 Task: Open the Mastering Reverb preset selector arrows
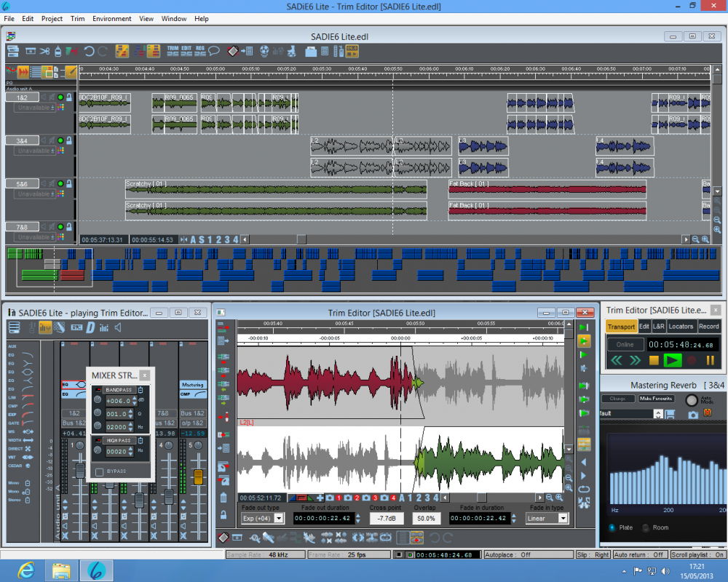(x=658, y=414)
